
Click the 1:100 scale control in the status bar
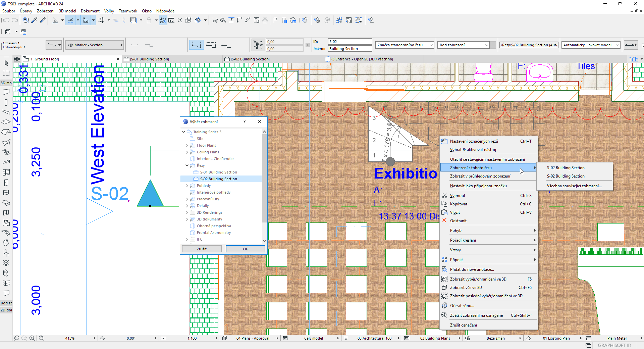192,338
